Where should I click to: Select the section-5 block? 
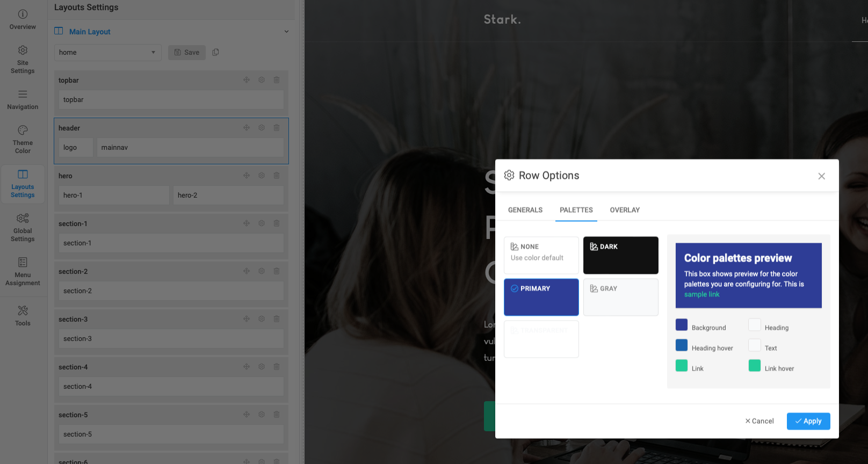(171, 434)
